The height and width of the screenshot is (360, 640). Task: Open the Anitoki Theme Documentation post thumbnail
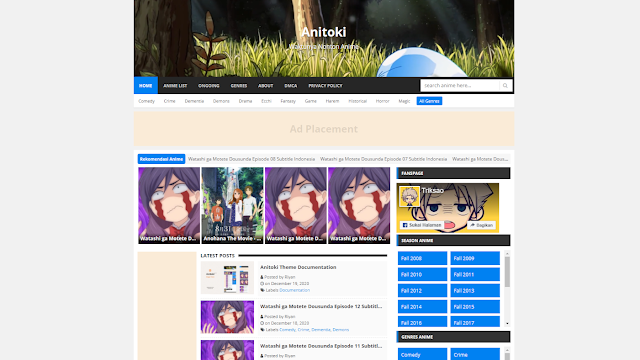227,278
